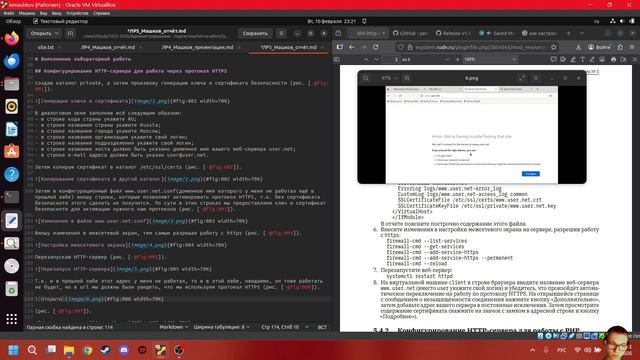Switch to ЛР4_Машков_отчёт.md tab
The image size is (640, 360).
coord(108,47)
